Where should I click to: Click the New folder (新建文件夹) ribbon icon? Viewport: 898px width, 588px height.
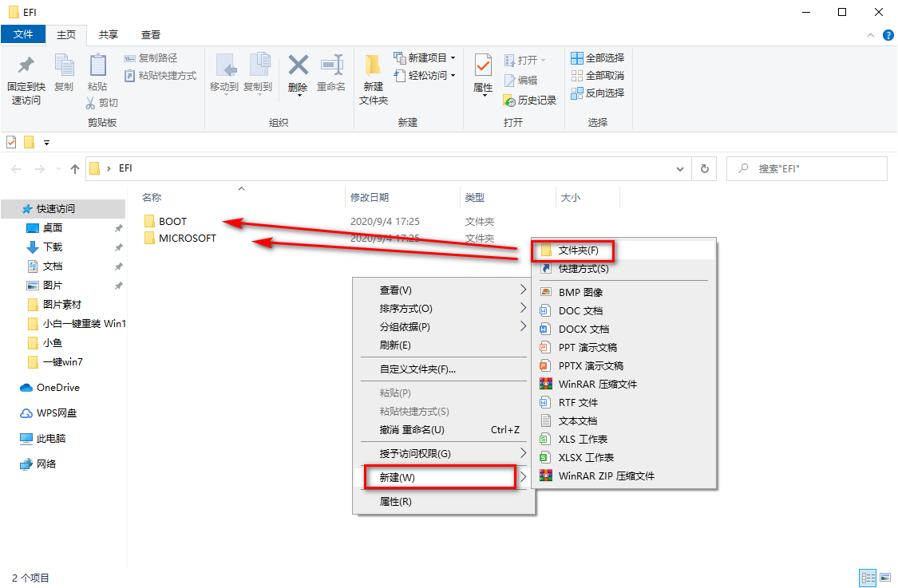(x=373, y=65)
